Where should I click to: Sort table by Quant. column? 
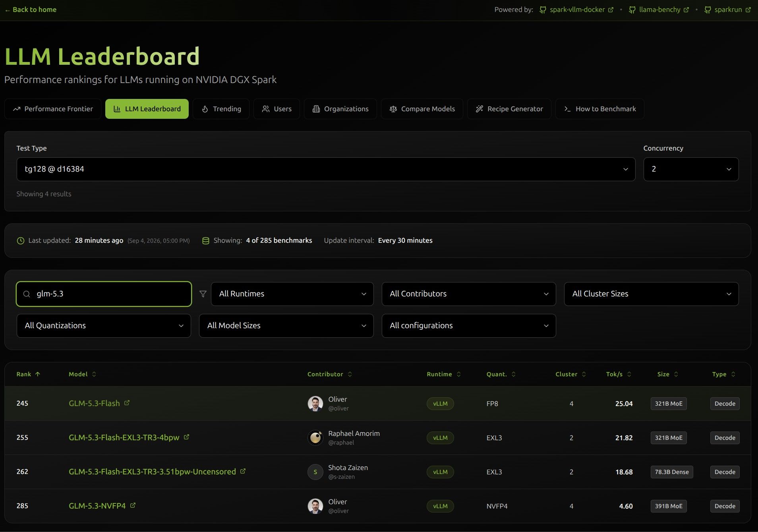point(501,374)
